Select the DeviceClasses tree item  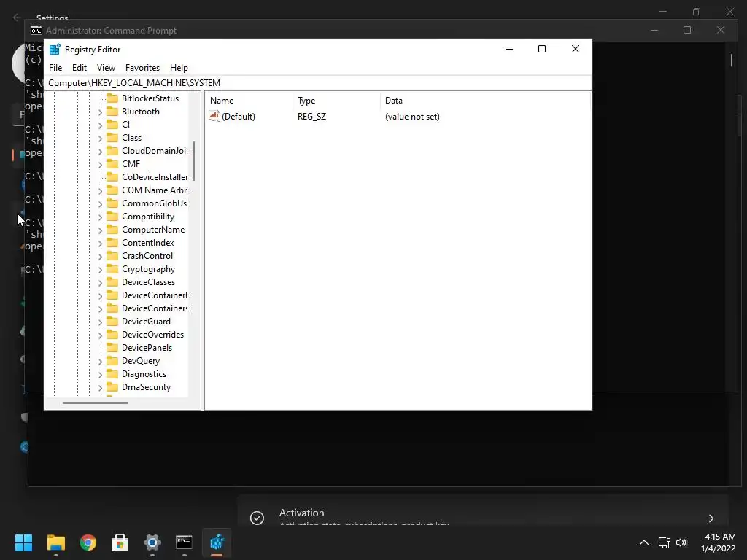coord(148,282)
